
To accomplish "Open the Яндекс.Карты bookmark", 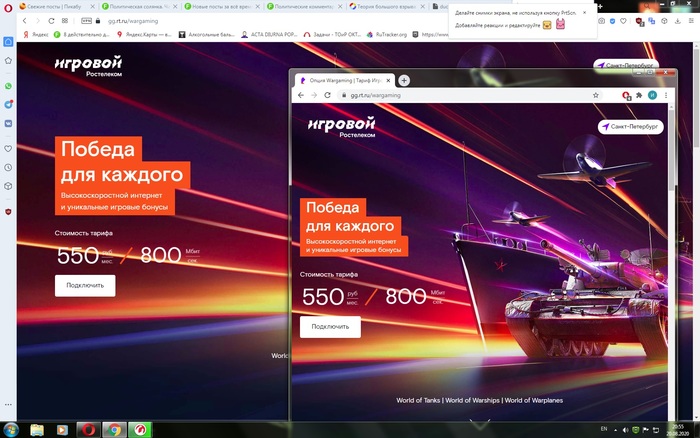I will coord(144,34).
